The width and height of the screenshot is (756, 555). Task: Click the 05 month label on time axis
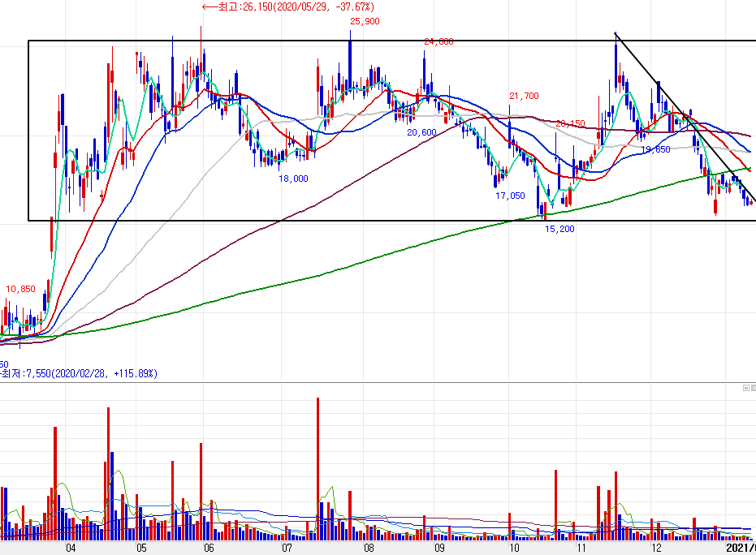[x=141, y=548]
